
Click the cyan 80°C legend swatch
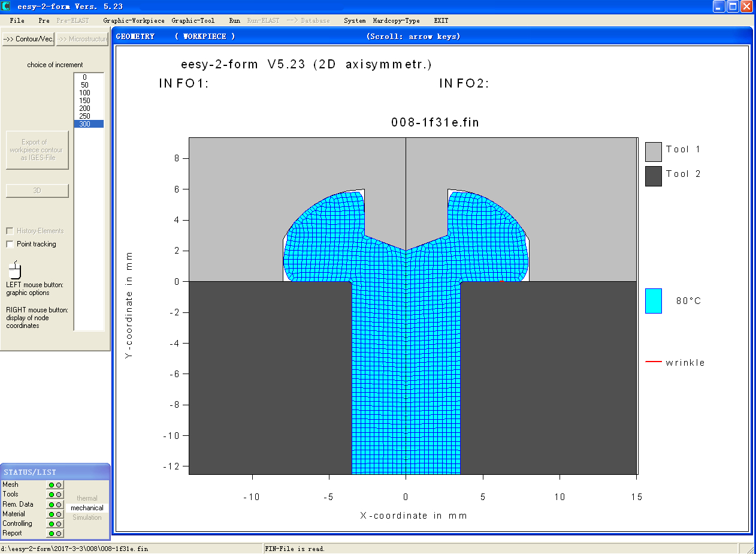point(653,301)
